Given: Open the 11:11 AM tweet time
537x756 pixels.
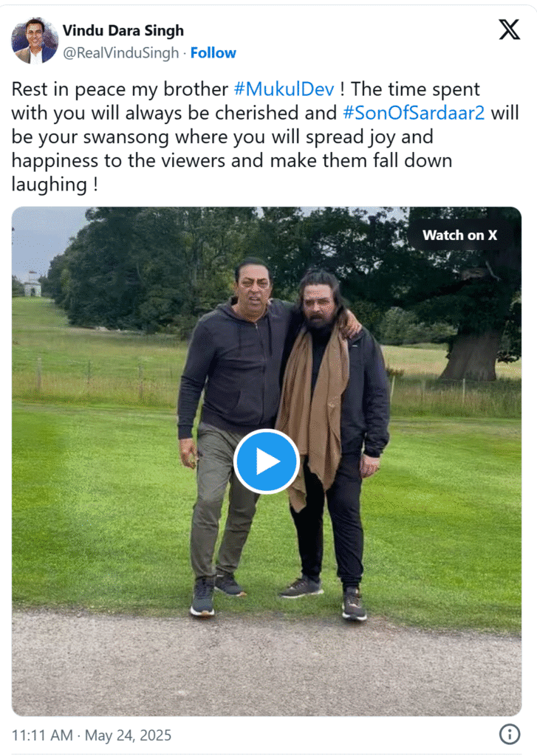Looking at the screenshot, I should 42,735.
